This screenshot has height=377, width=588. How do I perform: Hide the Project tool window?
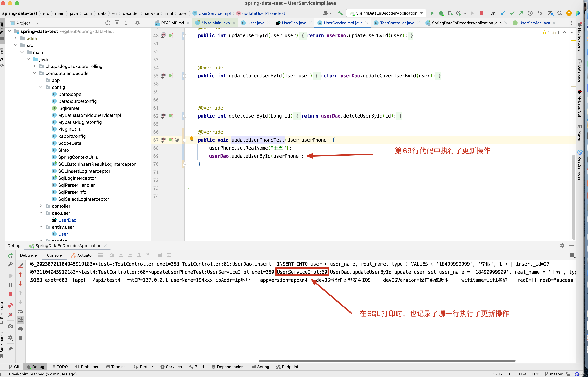[147, 23]
